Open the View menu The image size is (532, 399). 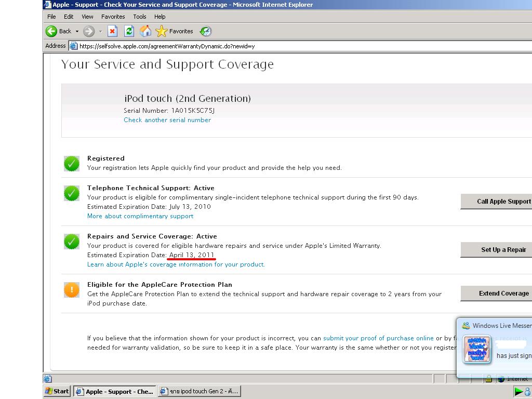pyautogui.click(x=87, y=17)
